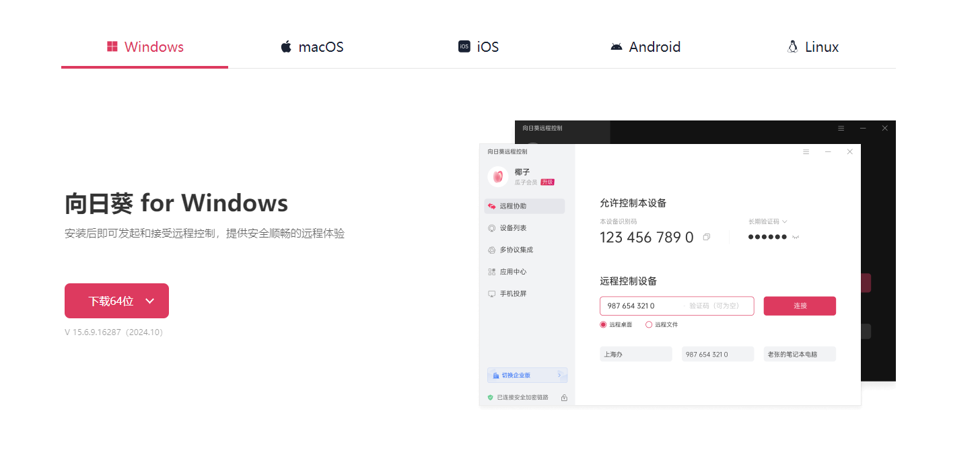Click the red 升级 upgrade badge
The image size is (980, 465).
click(547, 182)
